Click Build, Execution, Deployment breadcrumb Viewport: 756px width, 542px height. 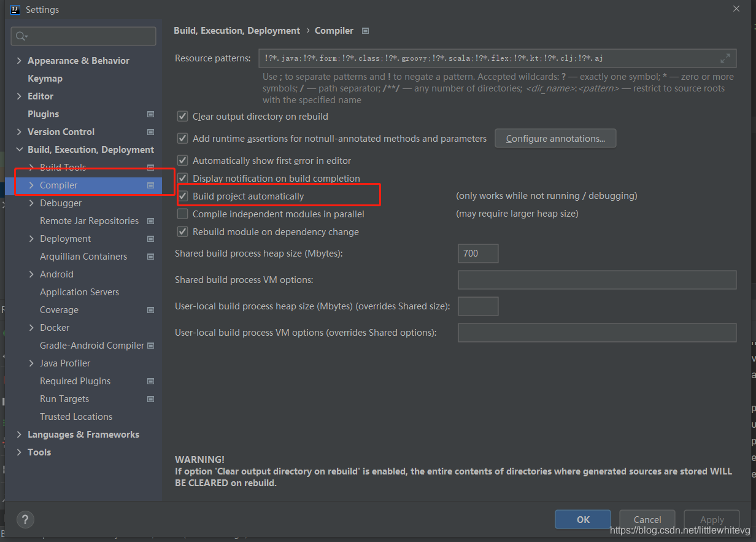click(x=237, y=31)
